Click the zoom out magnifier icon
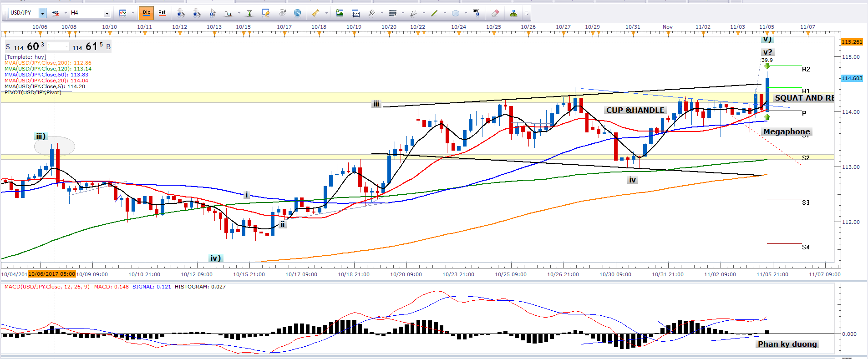 click(x=197, y=13)
